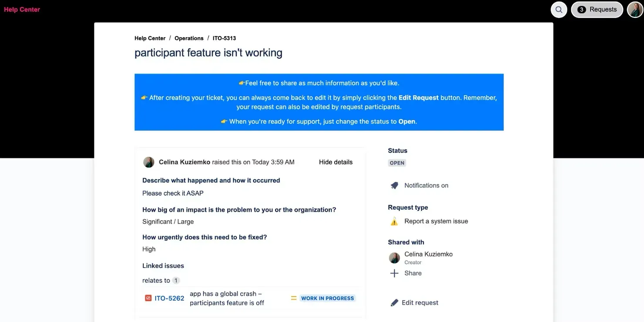Open linked issue ITO-5262
Screen dimensions: 644x322
169,298
